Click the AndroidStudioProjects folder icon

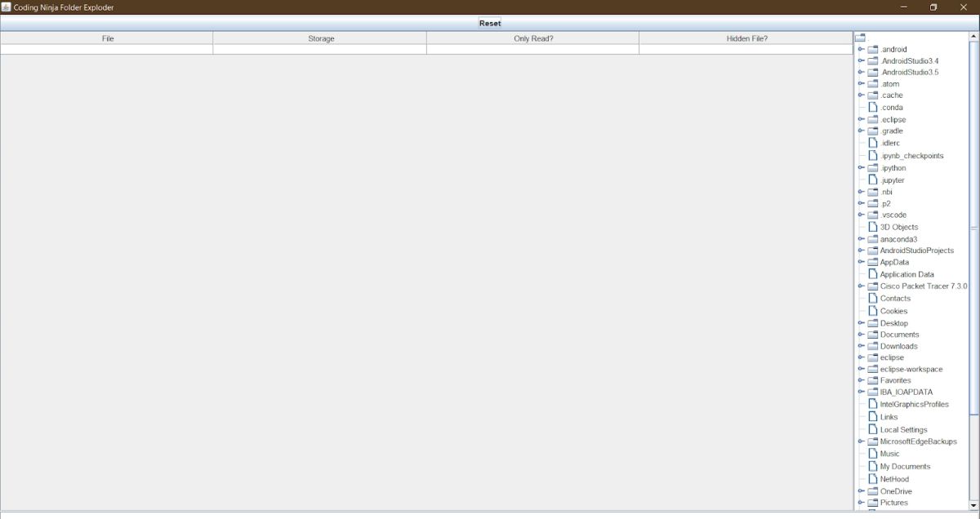tap(872, 251)
